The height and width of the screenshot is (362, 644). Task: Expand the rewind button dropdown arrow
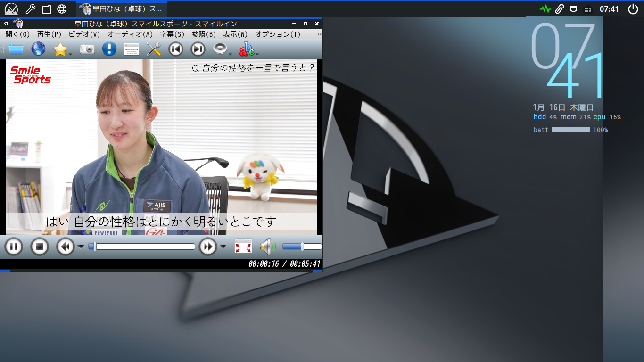[x=81, y=247]
